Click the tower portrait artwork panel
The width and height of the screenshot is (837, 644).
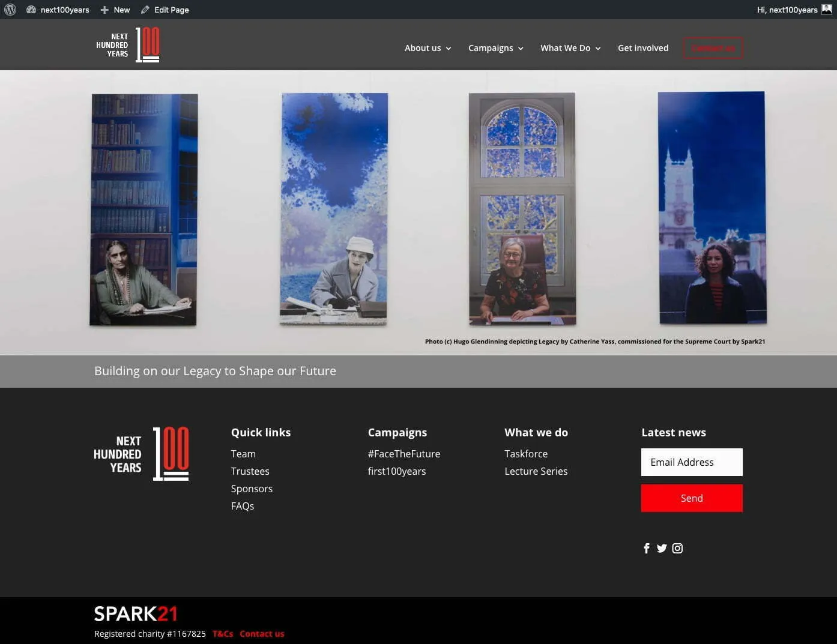point(712,208)
